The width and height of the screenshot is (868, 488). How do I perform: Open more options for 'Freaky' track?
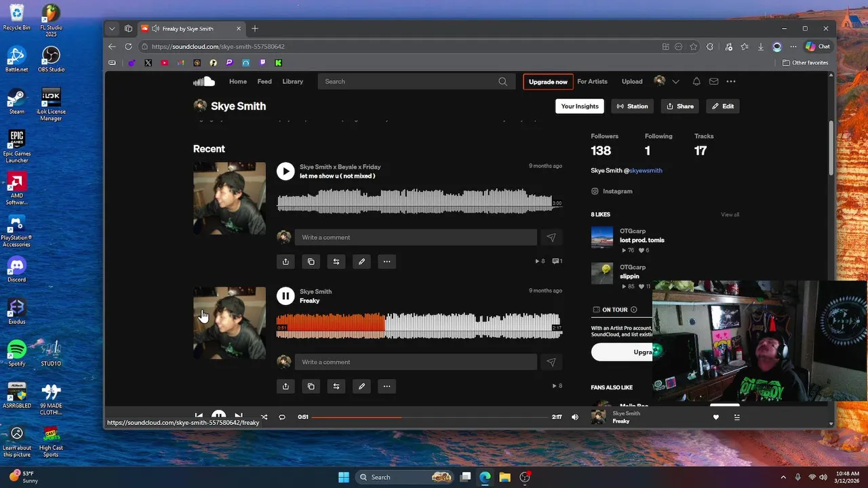387,386
